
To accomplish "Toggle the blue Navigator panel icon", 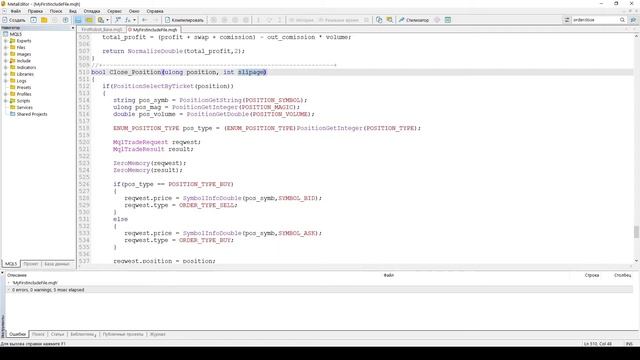I will click(x=78, y=20).
